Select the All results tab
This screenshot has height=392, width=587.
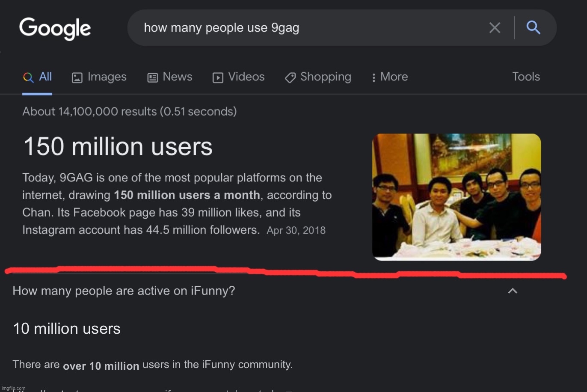pyautogui.click(x=37, y=77)
